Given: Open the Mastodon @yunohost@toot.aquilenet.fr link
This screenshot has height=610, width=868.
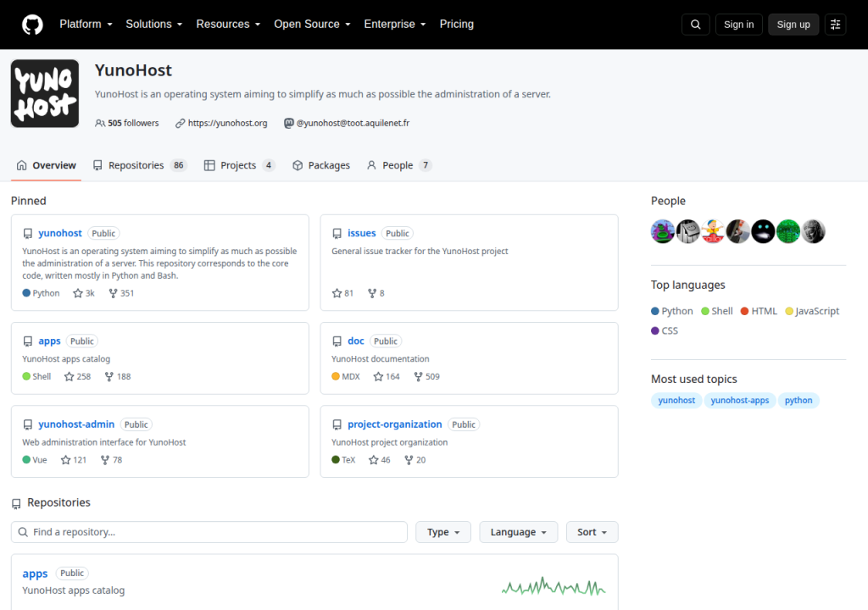Looking at the screenshot, I should 353,123.
